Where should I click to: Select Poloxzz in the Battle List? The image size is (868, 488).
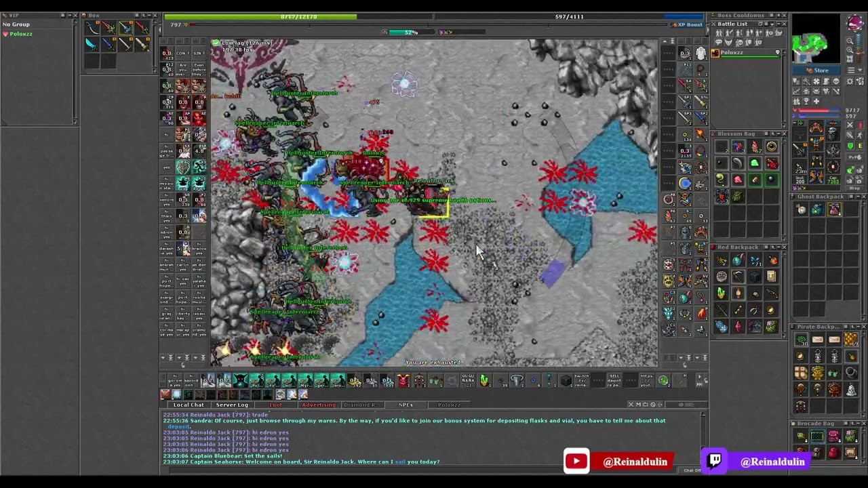[x=745, y=52]
